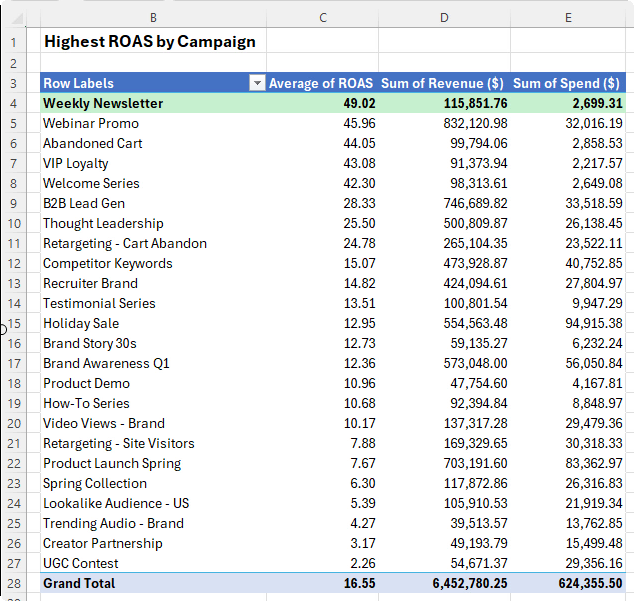The height and width of the screenshot is (601, 634).
Task: Click the 'Row Labels' header cell
Action: (x=153, y=83)
